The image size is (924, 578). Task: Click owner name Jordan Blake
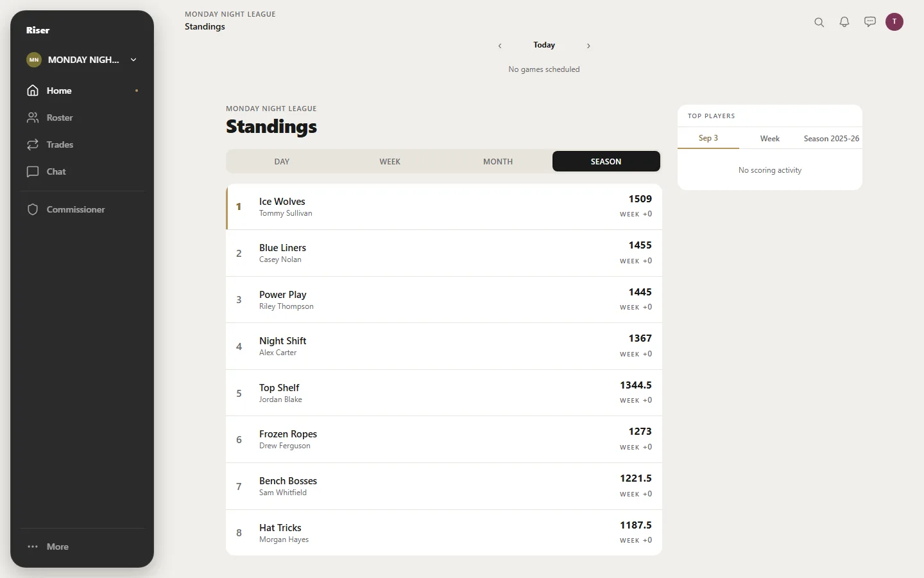tap(280, 399)
